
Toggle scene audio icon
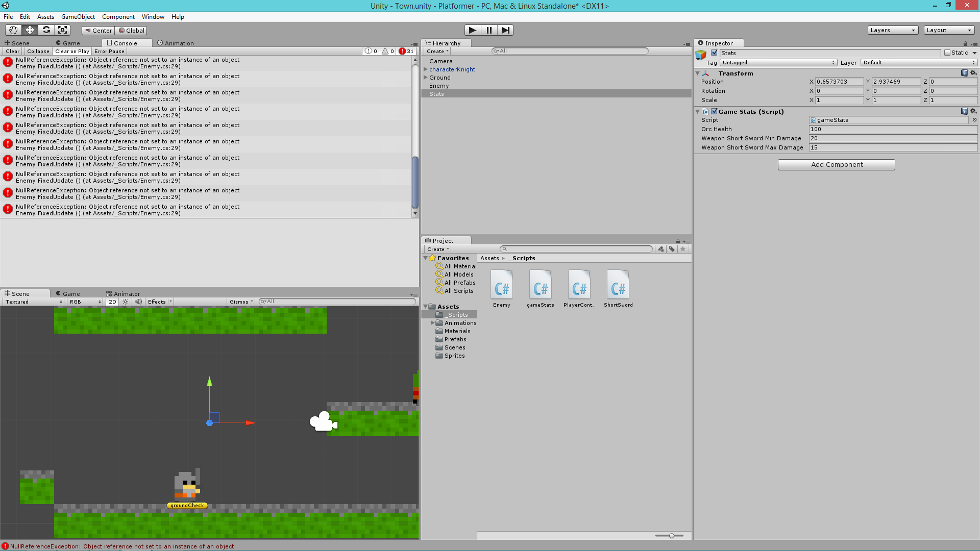pos(138,302)
